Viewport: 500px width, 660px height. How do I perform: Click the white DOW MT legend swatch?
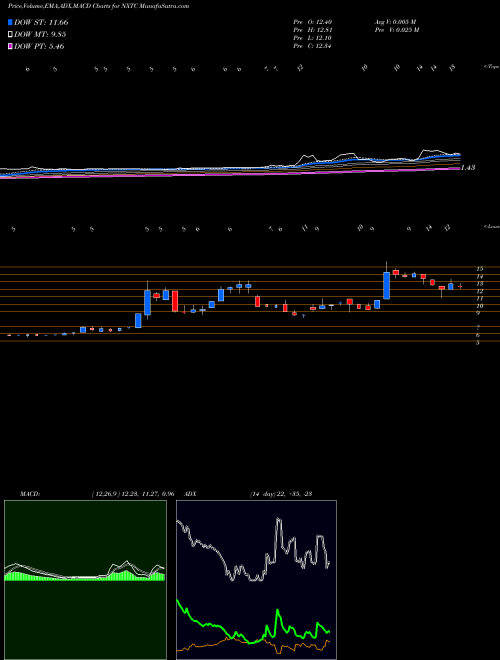[x=11, y=35]
